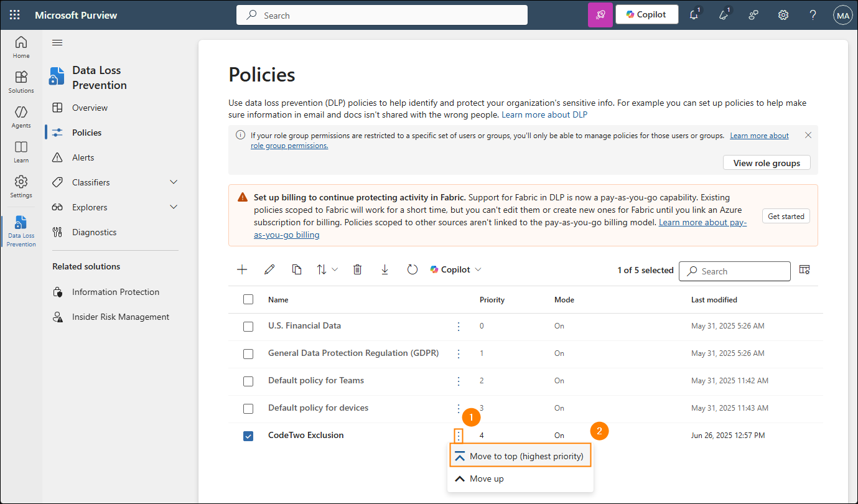858x504 pixels.
Task: Open more actions for GDPR policy
Action: [459, 353]
